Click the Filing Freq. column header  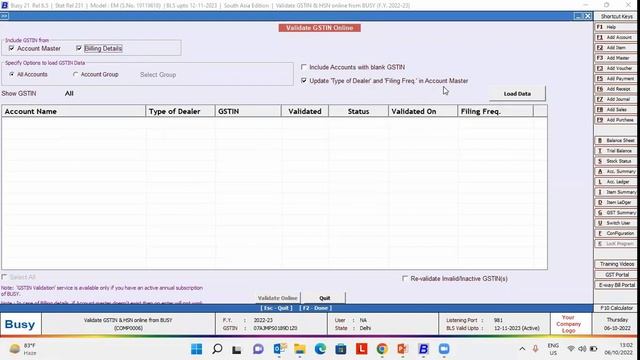[x=496, y=111]
